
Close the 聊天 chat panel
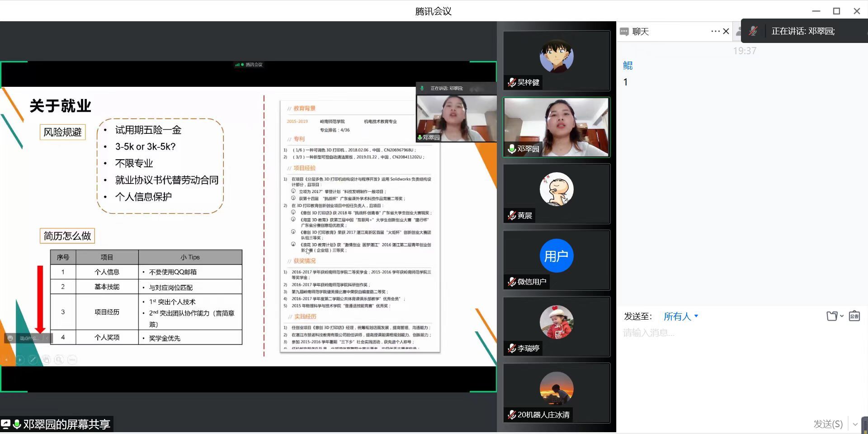[726, 31]
